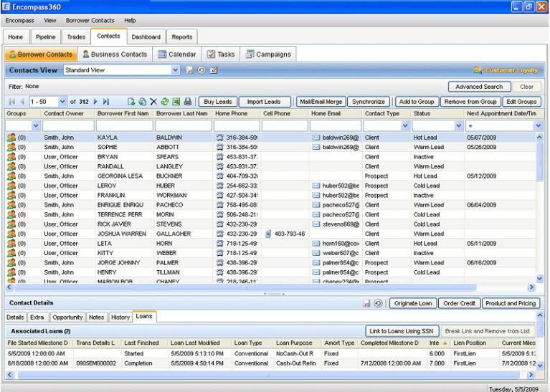
Task: Click the contact icon for LEROY HUBER row
Action: (x=11, y=186)
